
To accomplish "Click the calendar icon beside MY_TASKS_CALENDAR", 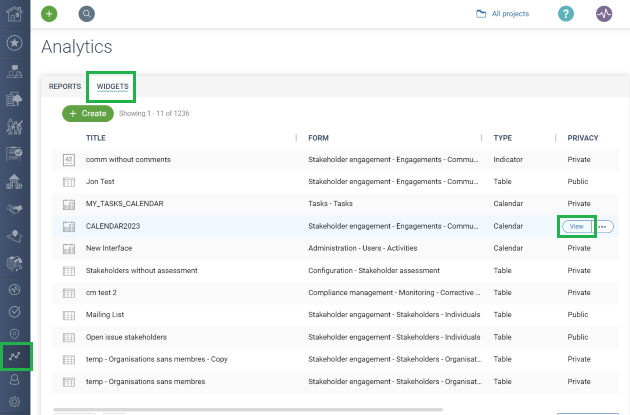I will coord(69,204).
